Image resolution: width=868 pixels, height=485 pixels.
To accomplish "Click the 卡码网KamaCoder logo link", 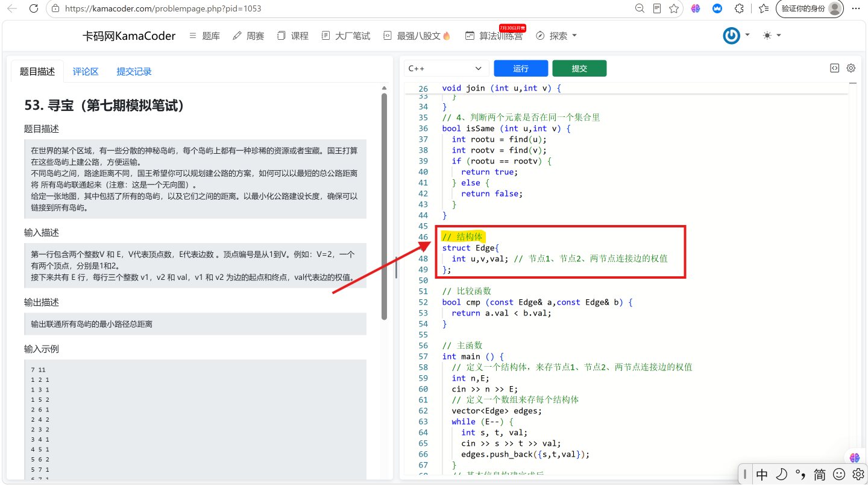I will pos(129,36).
